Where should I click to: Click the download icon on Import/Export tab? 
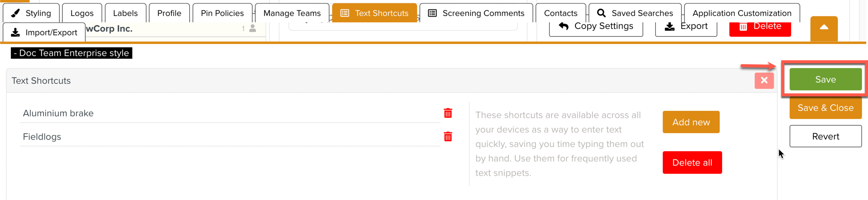coord(16,32)
